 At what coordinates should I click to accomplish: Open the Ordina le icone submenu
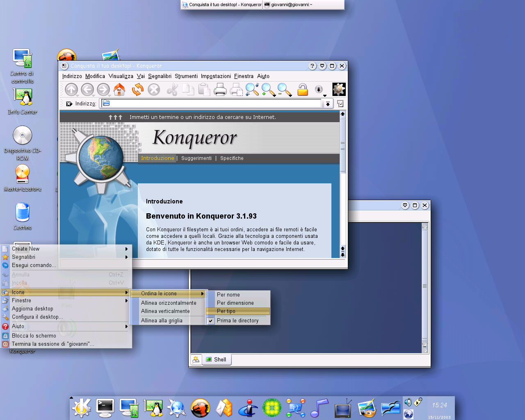[x=167, y=294]
